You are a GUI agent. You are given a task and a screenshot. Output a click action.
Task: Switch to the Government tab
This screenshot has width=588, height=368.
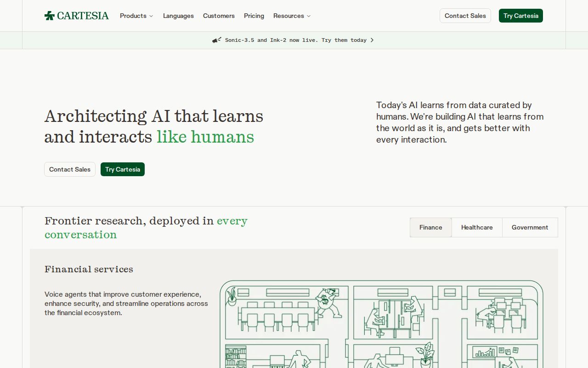pyautogui.click(x=530, y=227)
